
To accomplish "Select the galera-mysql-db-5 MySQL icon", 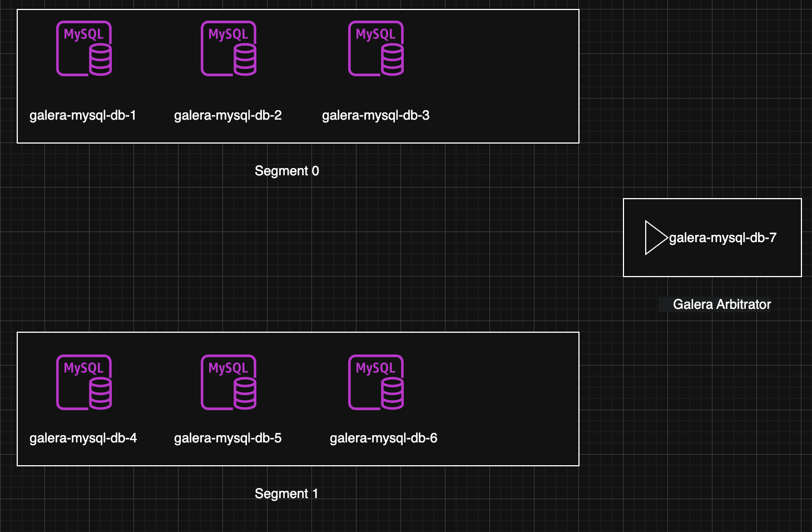I will click(229, 382).
